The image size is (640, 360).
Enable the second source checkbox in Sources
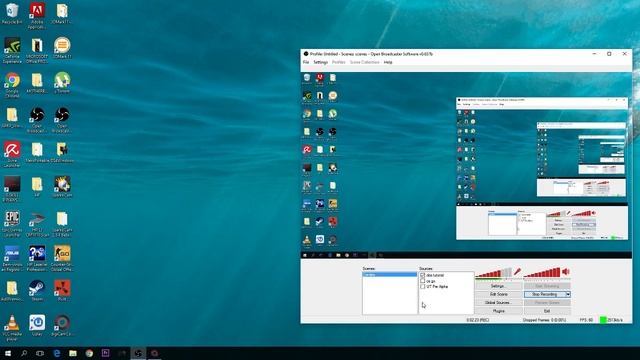[422, 281]
